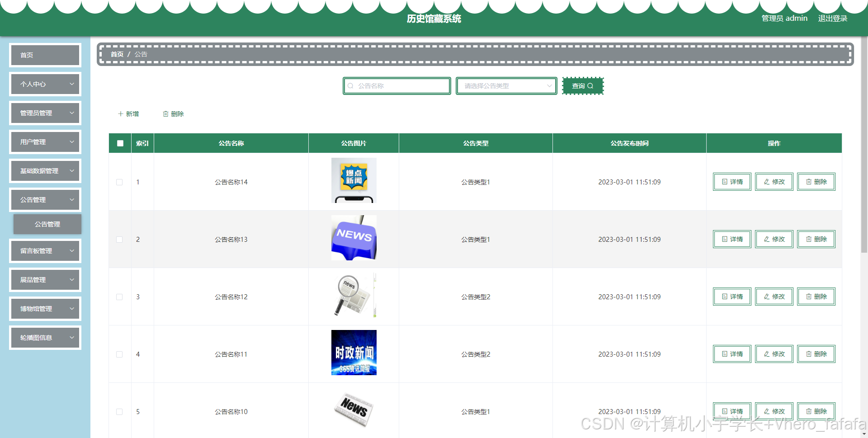This screenshot has height=438, width=868.
Task: Check the checkbox for row 公告名称10
Action: (119, 412)
